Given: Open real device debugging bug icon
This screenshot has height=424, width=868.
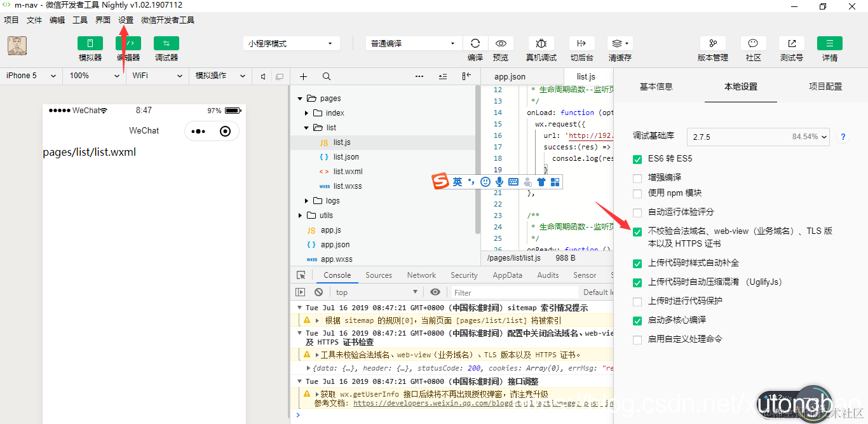Looking at the screenshot, I should 541,43.
